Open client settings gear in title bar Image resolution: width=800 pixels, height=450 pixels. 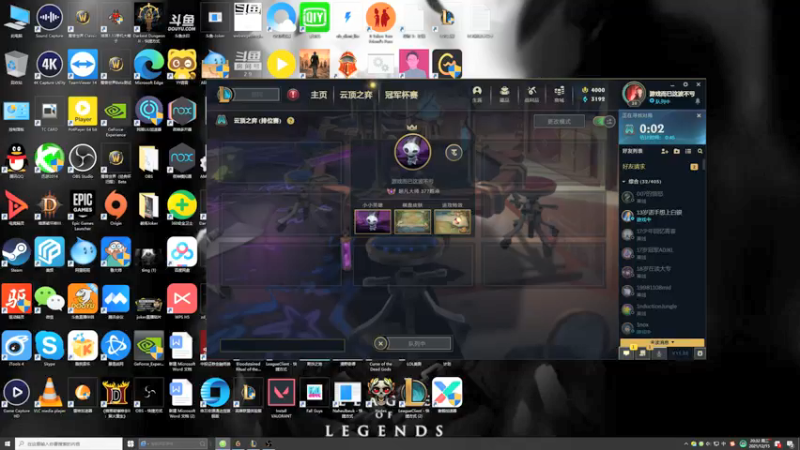coord(686,85)
